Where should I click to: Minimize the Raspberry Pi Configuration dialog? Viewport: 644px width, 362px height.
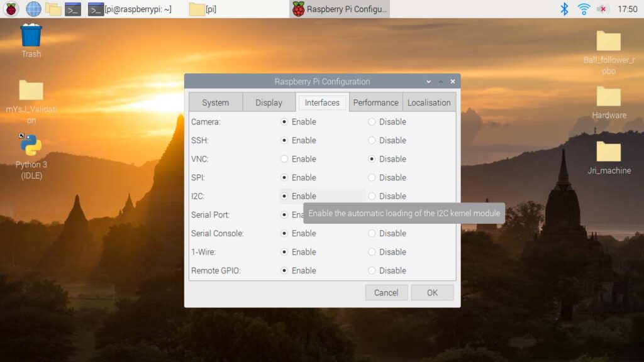click(428, 82)
